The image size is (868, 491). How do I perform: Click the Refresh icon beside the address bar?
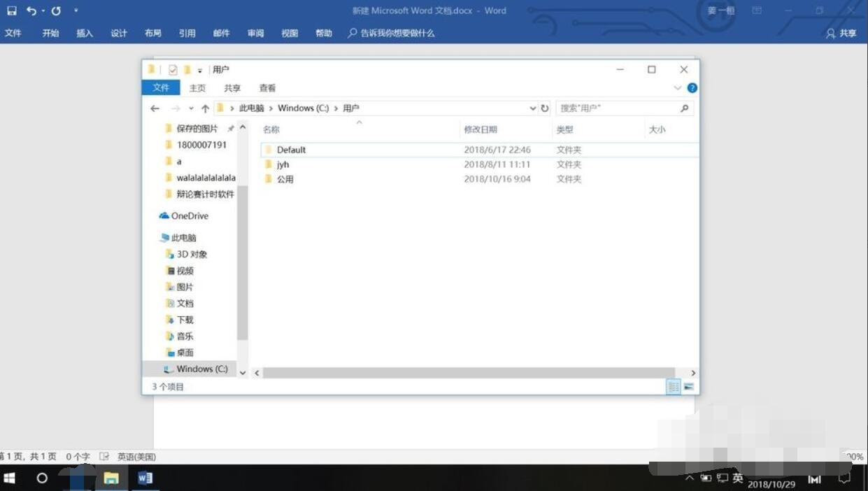click(545, 108)
